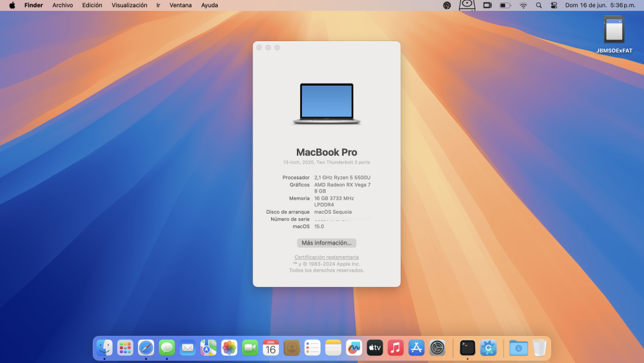Open Messages app in the Dock

pyautogui.click(x=167, y=348)
